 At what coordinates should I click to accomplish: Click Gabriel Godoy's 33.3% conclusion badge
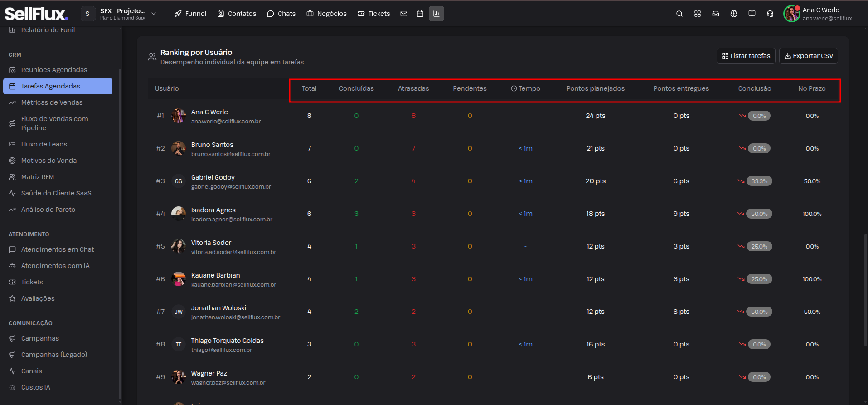759,181
